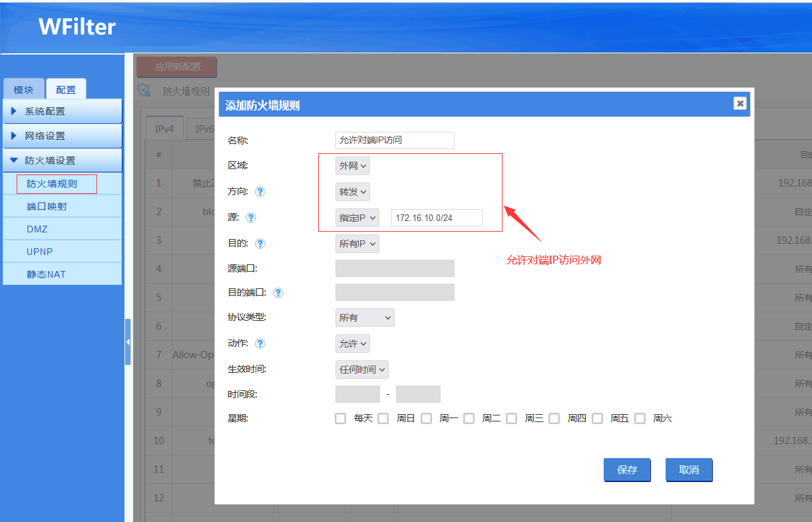
Task: Switch to the 模块 tab
Action: tap(24, 90)
